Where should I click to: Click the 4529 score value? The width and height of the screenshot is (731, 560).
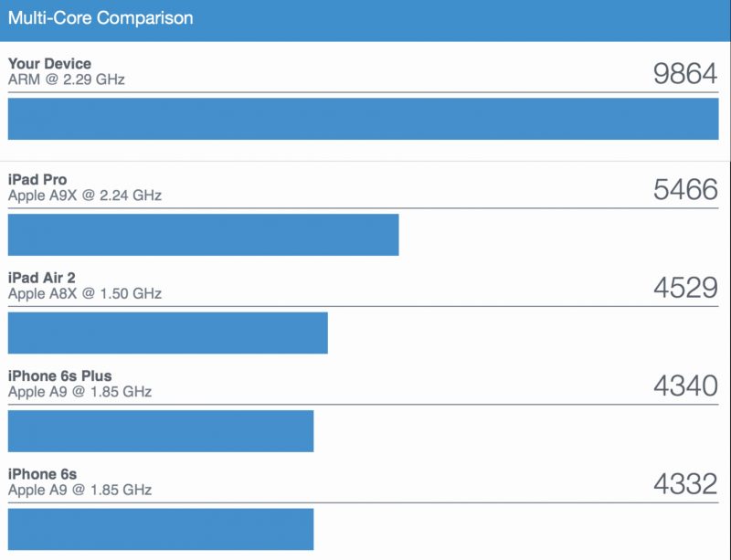tap(684, 288)
